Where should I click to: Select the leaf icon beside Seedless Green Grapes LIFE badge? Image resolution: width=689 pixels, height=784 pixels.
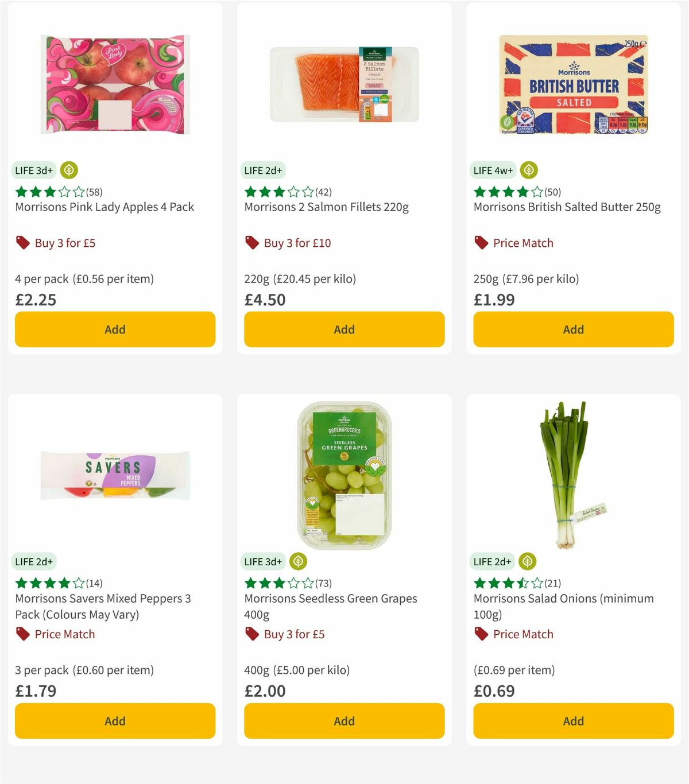tap(298, 561)
